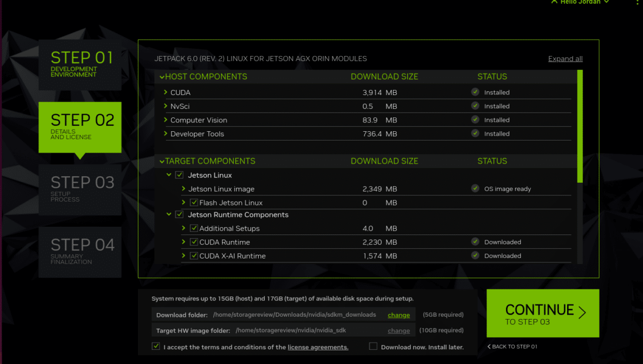643x364 pixels.
Task: Deselect the CUDA Runtime checkbox
Action: [x=194, y=242]
